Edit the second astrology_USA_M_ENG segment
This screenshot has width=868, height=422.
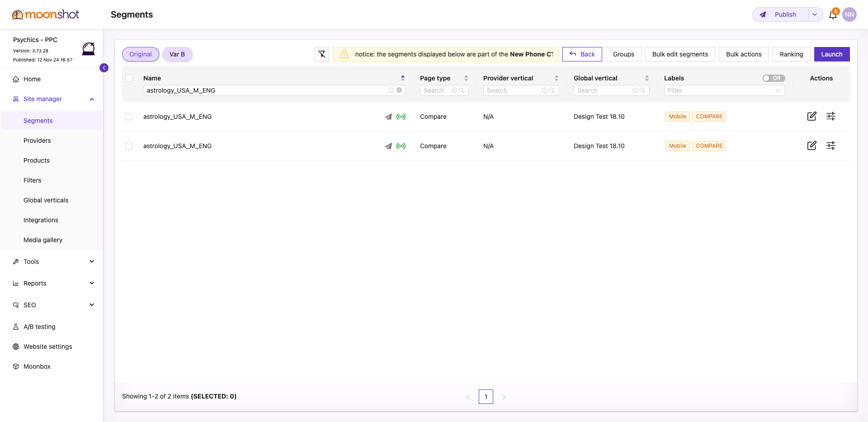click(x=812, y=145)
